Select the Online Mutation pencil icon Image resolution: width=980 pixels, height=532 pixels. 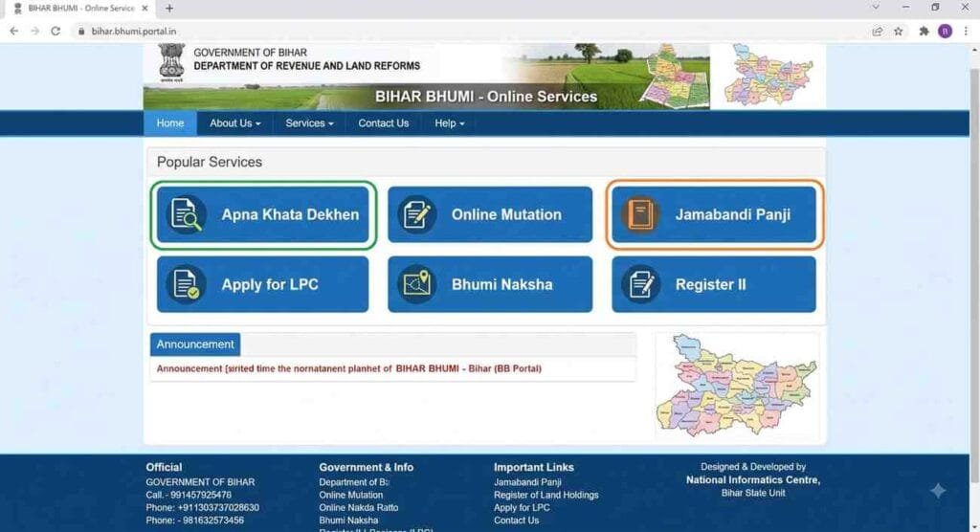point(416,214)
